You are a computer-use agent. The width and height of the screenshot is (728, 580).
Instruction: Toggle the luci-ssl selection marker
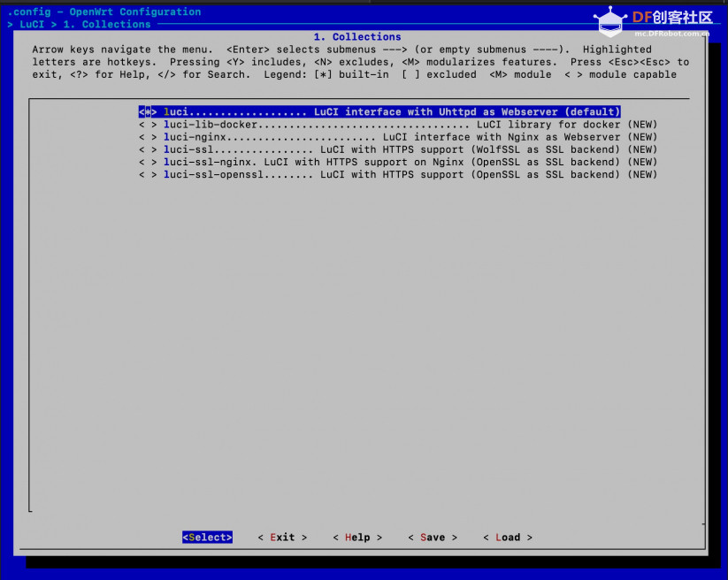coord(148,149)
